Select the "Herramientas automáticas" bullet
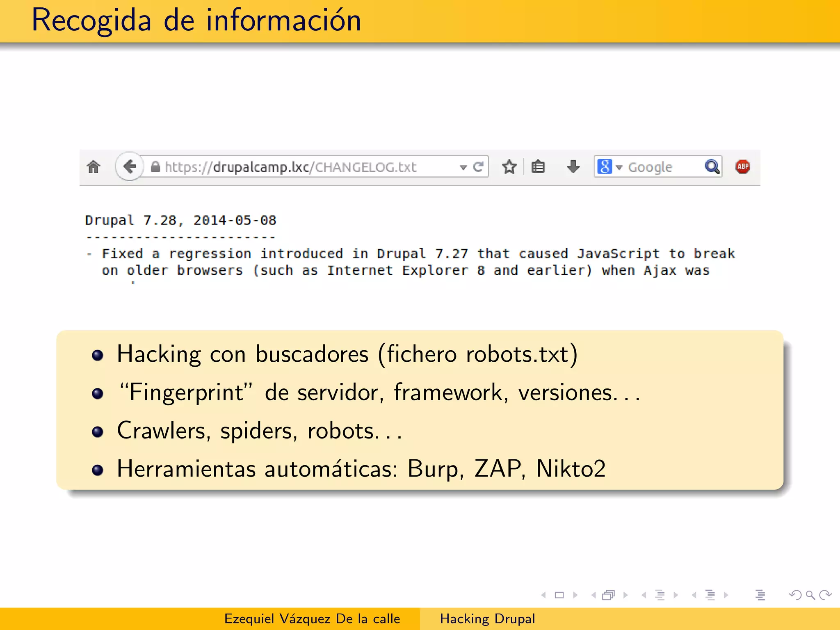 (361, 469)
